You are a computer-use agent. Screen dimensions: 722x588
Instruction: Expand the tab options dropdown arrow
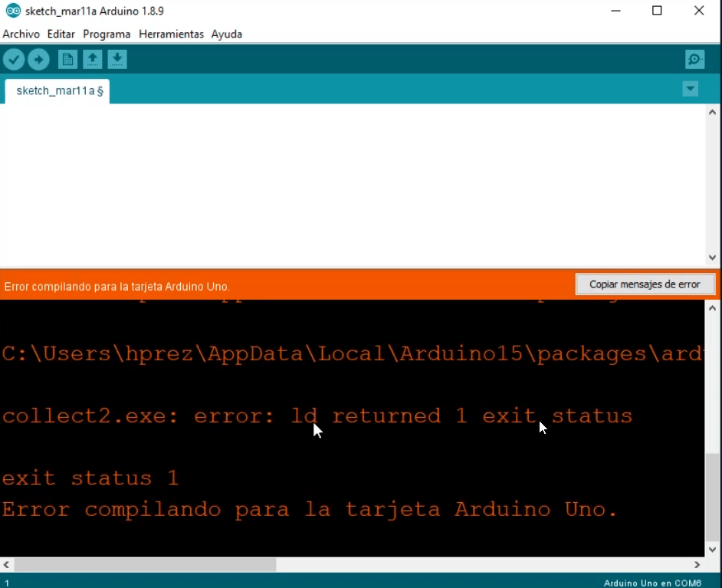691,88
